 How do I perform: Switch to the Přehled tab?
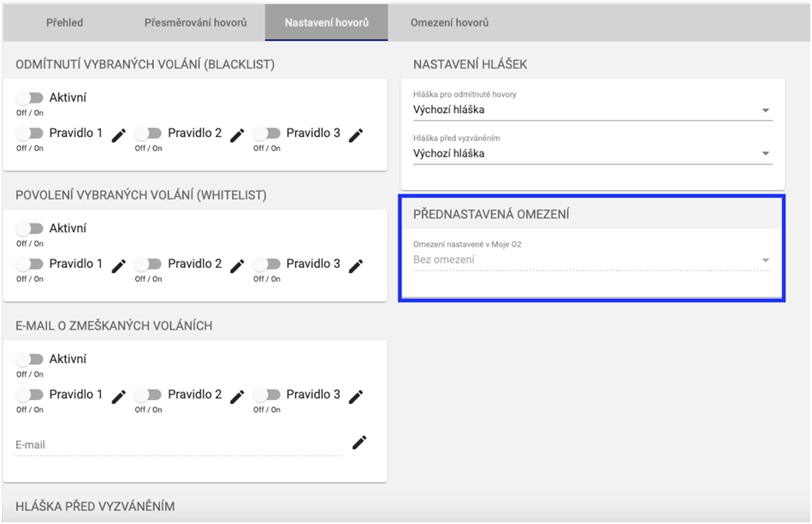(65, 22)
